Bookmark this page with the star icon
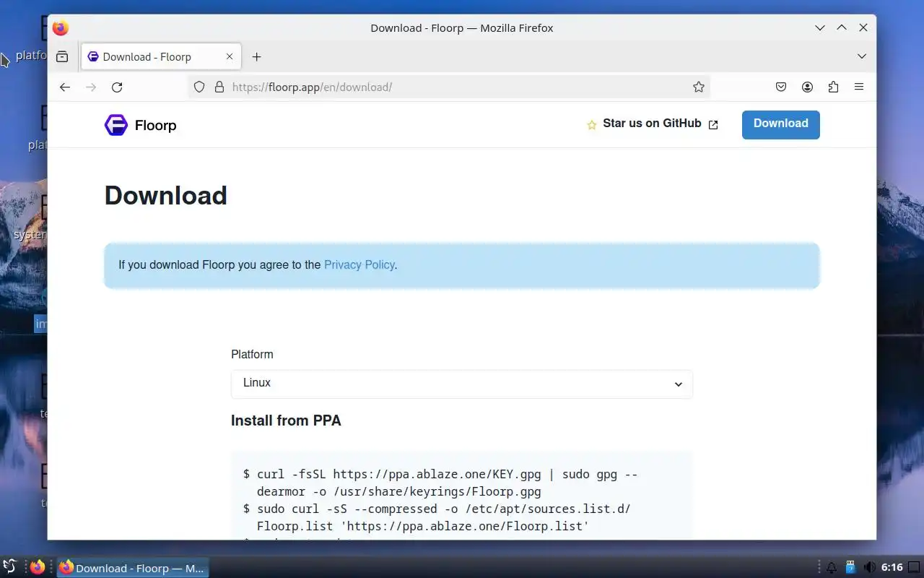Screen dimensions: 924x578 pyautogui.click(x=698, y=87)
